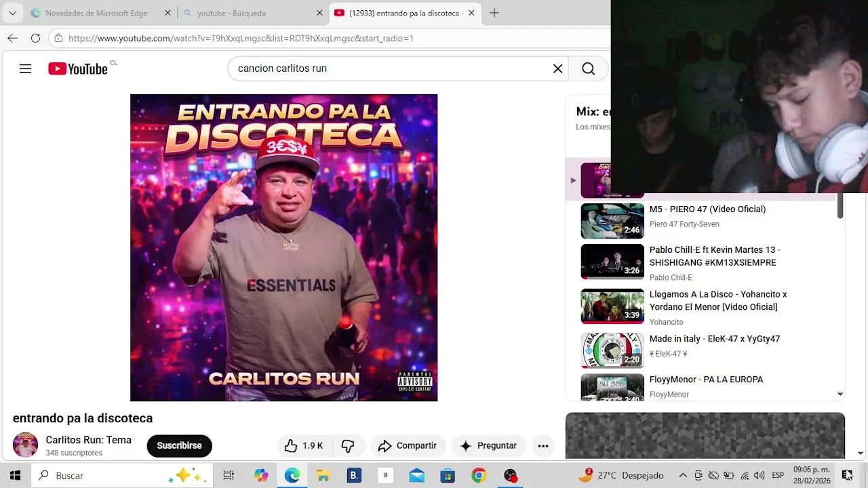Click the page scroll-down arrow

(861, 453)
